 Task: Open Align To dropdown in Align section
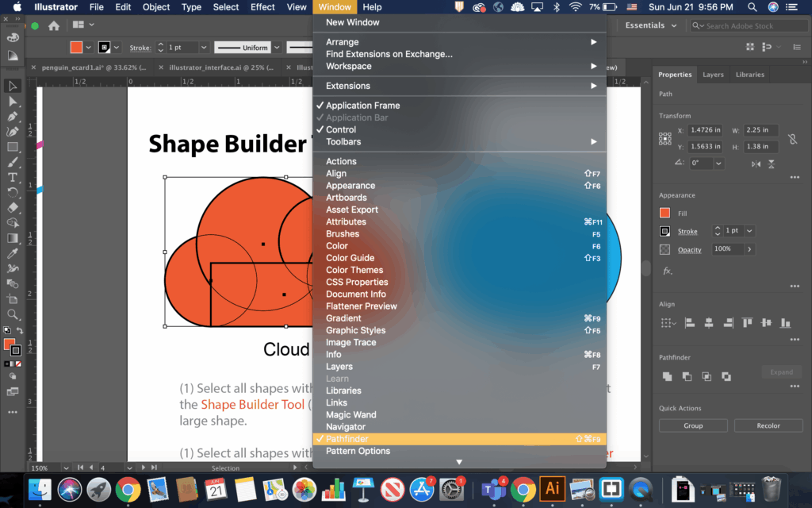point(668,323)
